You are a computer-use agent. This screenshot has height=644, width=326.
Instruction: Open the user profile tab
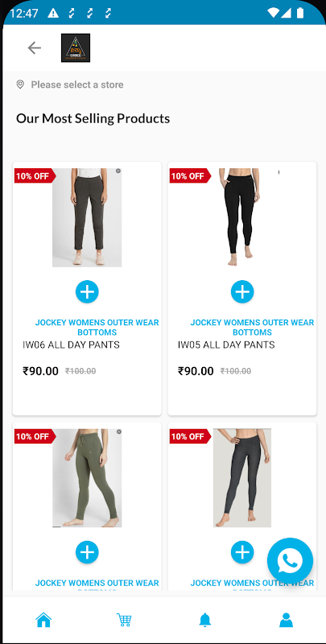(287, 620)
